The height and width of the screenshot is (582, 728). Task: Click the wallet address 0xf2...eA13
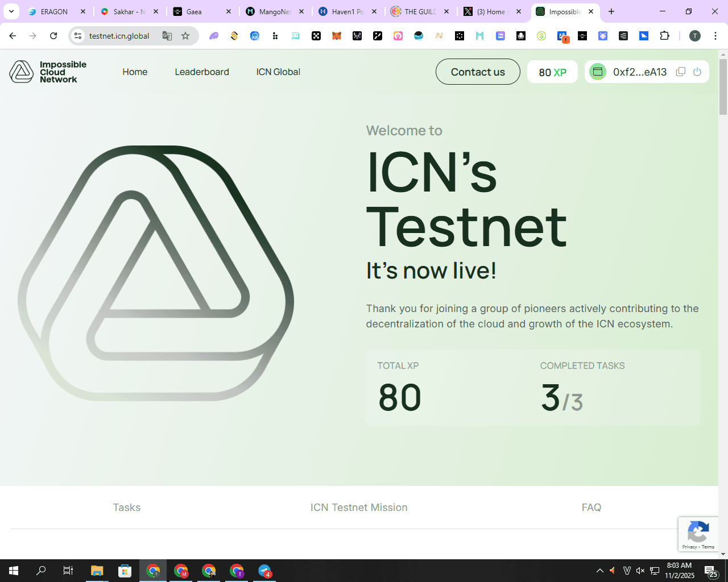coord(640,72)
